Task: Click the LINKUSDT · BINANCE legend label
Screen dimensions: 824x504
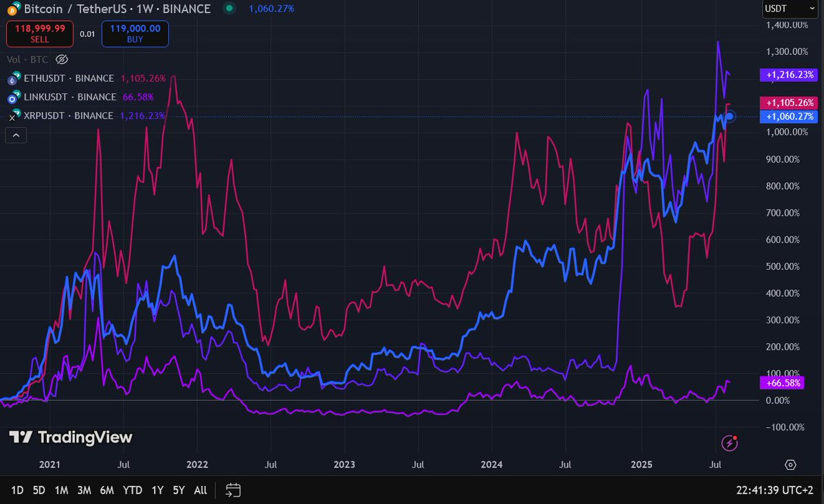Action: point(70,97)
